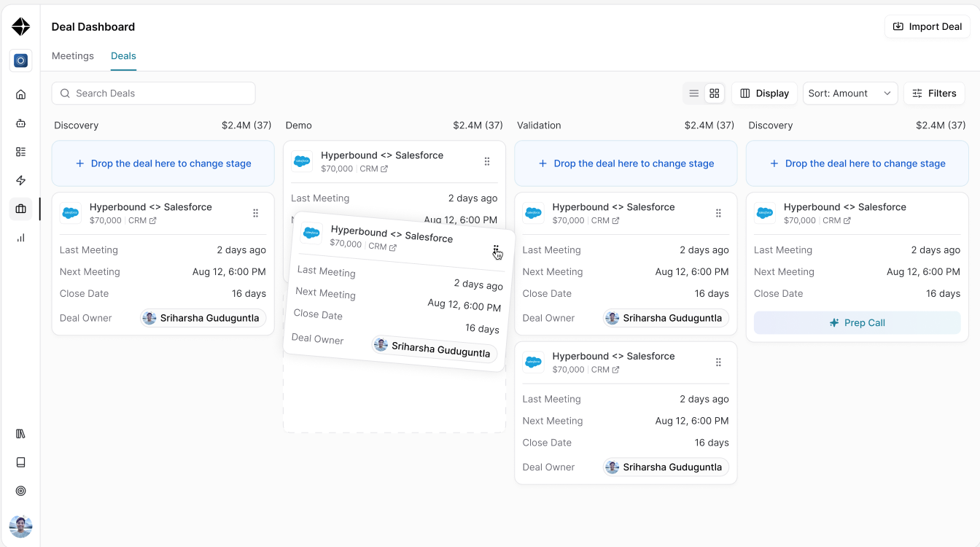The image size is (980, 547).
Task: Click the title of the Prep Call card
Action: pos(845,207)
